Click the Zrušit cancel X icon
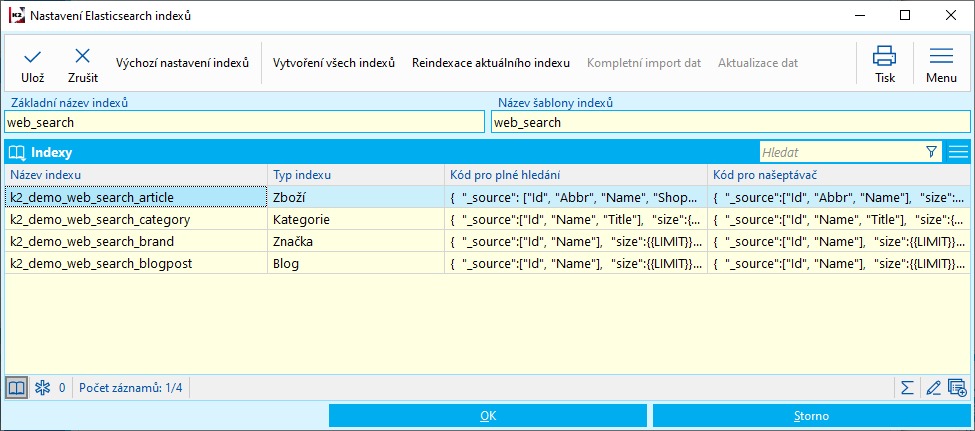This screenshot has height=431, width=975. (83, 57)
